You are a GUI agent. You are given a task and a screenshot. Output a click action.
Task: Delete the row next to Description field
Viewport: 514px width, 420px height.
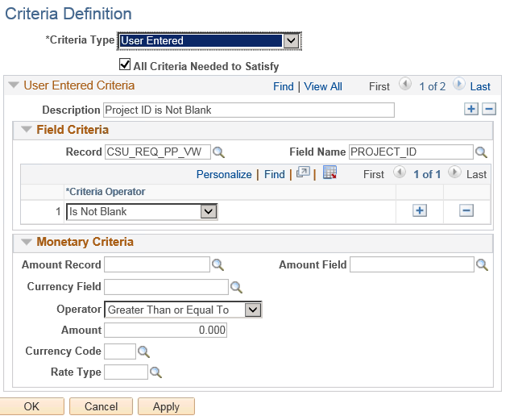489,109
